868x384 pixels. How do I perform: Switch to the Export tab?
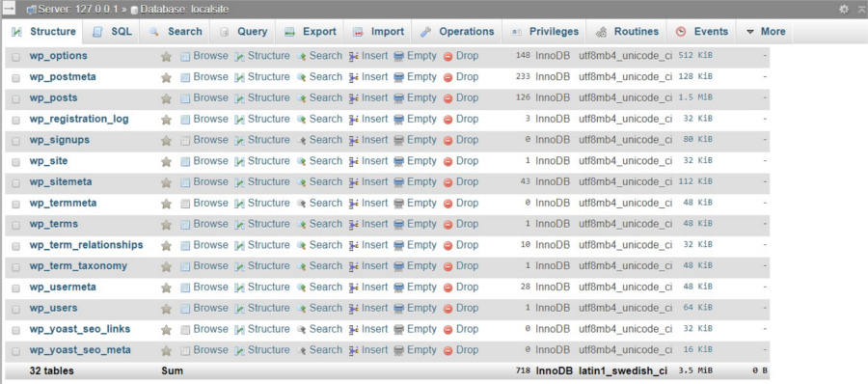(x=310, y=32)
